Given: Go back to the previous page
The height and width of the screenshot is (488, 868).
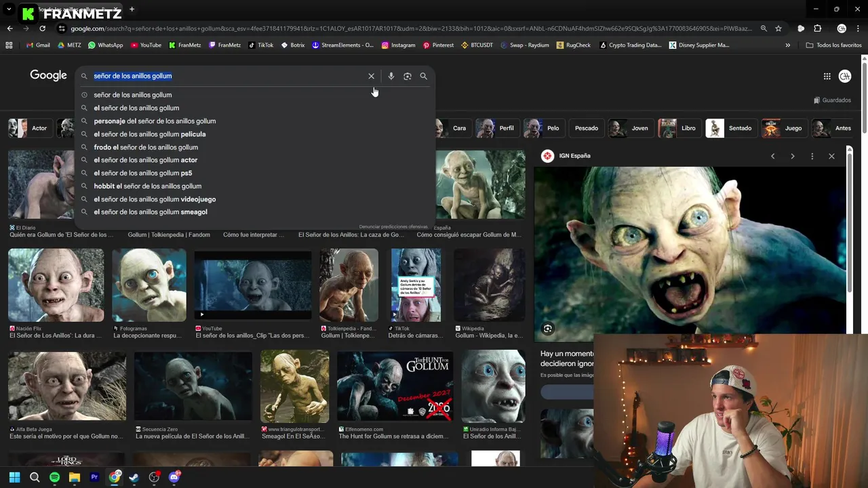Looking at the screenshot, I should pos(9,28).
